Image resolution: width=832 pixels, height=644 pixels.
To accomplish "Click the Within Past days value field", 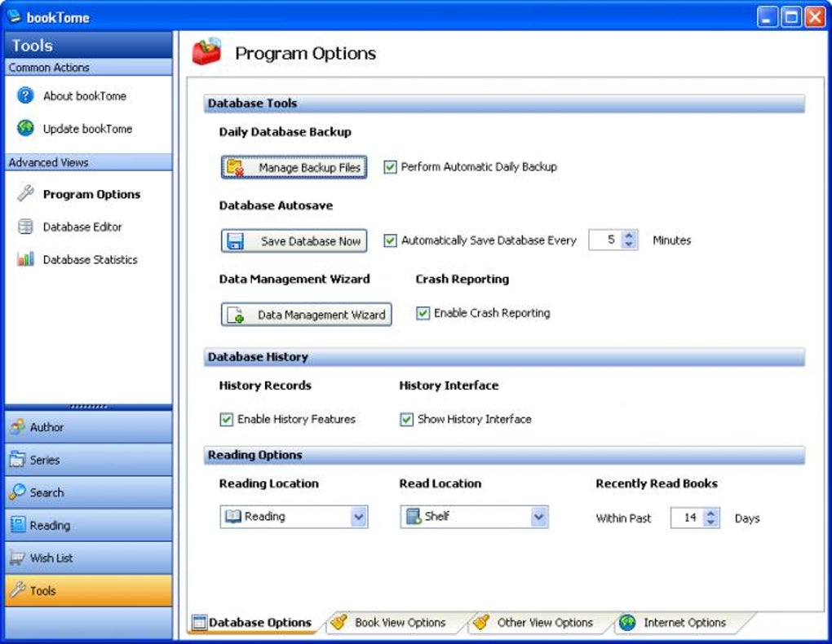I will [688, 517].
